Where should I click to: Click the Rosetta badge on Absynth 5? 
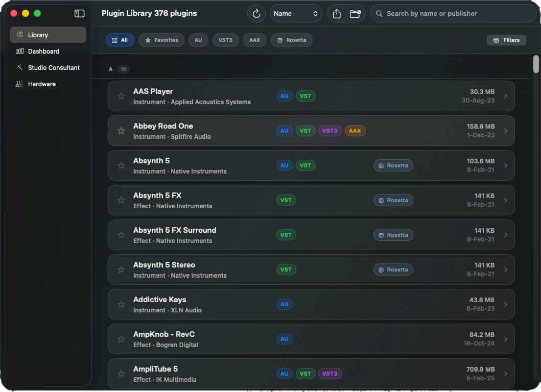[393, 165]
